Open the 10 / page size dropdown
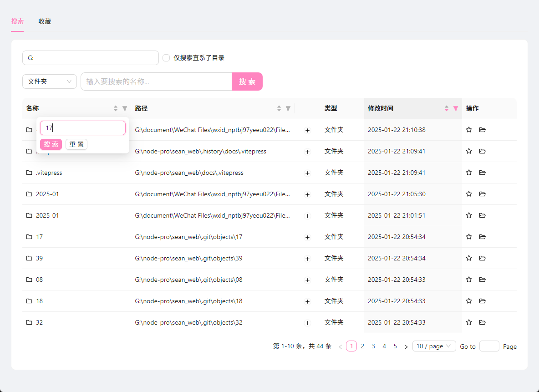The width and height of the screenshot is (539, 392). [x=434, y=346]
